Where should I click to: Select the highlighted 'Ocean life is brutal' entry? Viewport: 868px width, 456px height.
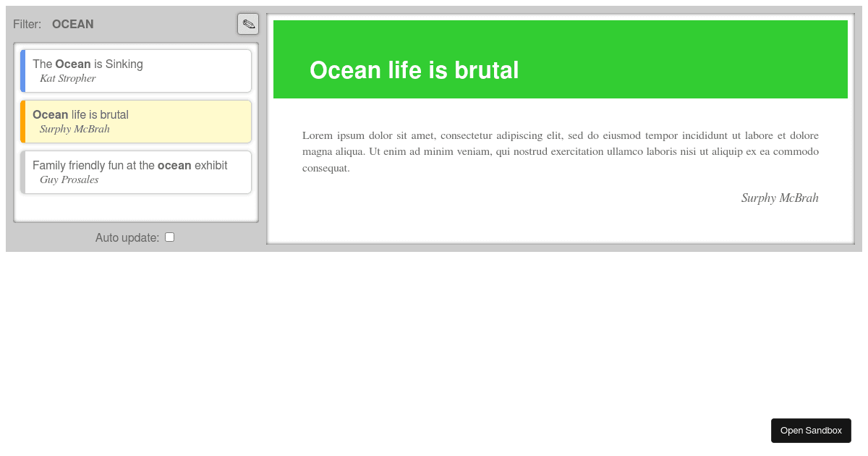135,121
